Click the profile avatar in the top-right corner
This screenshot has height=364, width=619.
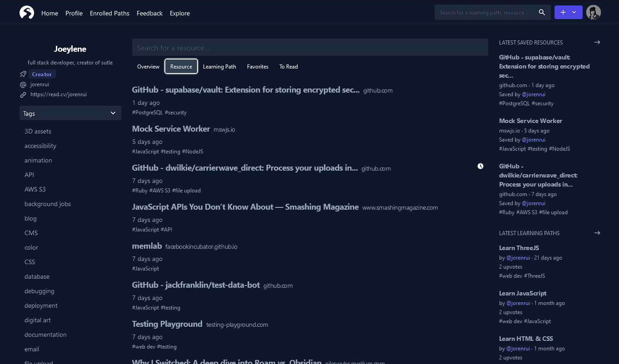coord(594,12)
